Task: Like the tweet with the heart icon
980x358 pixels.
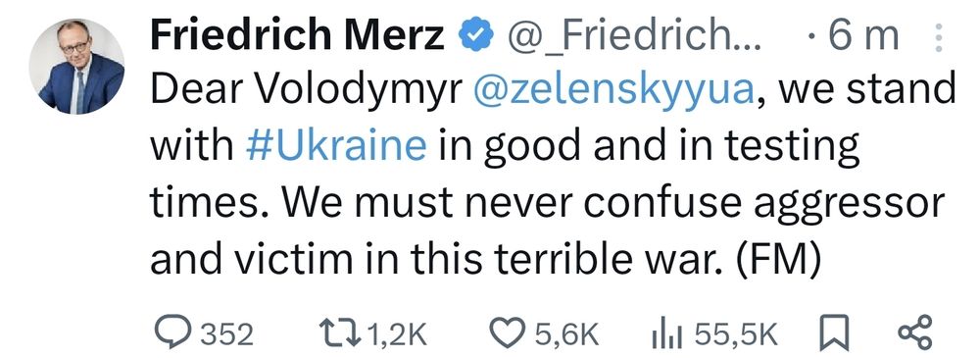Action: pyautogui.click(x=507, y=333)
